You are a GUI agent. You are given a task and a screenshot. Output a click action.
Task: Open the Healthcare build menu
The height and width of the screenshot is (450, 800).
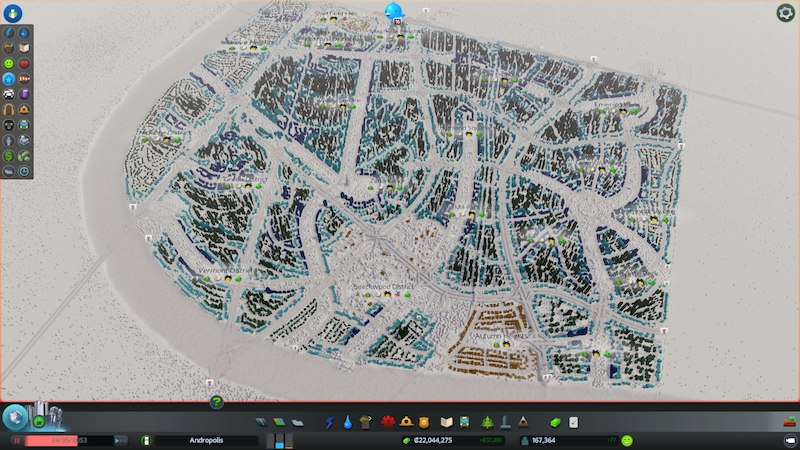pos(385,422)
